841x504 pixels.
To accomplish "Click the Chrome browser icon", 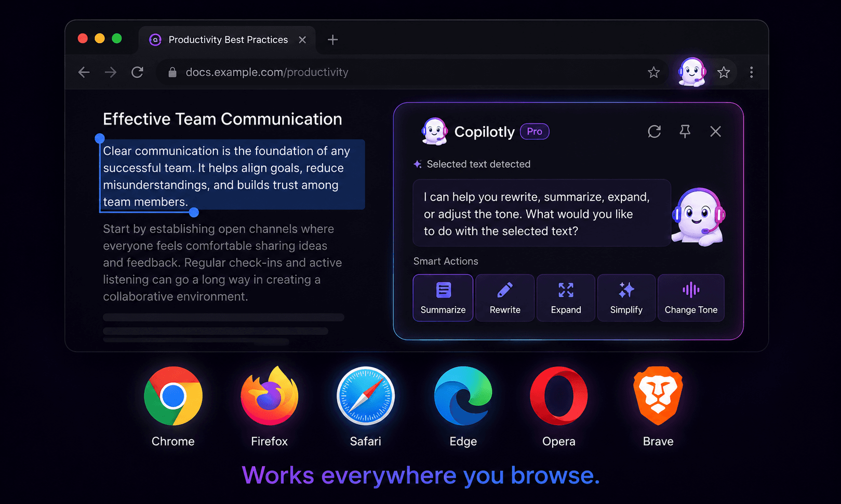I will (x=173, y=396).
